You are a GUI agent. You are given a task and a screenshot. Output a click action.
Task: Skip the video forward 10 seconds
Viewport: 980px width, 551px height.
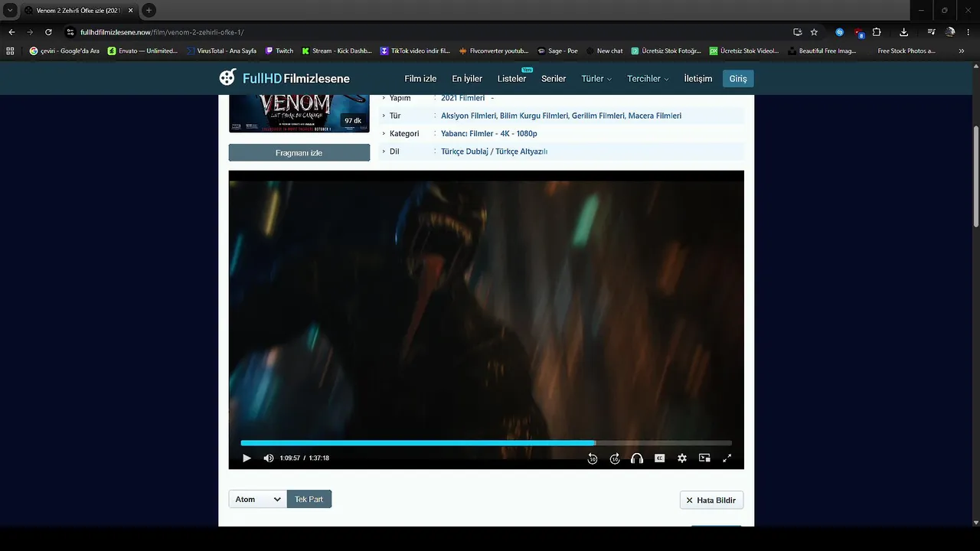615,458
